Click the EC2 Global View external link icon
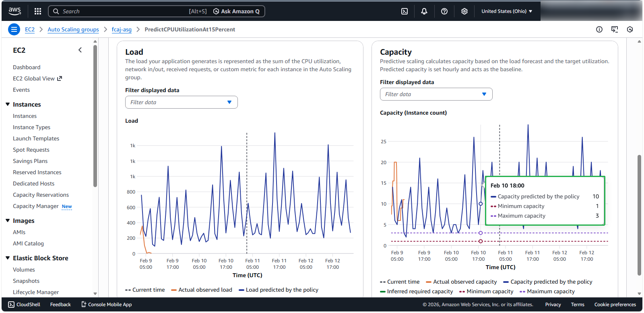The width and height of the screenshot is (644, 313). tap(60, 78)
